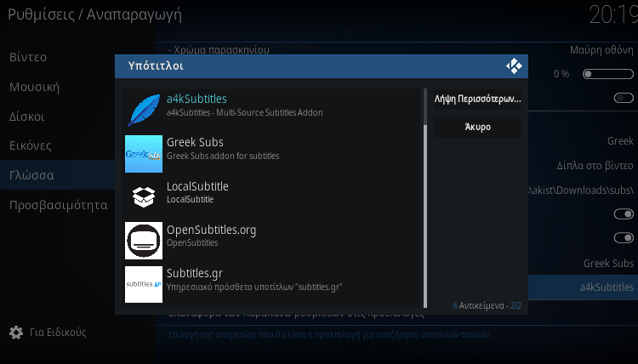Click Δίπλα στο βίντεο value
Screen dimensions: 638x364
(x=595, y=166)
